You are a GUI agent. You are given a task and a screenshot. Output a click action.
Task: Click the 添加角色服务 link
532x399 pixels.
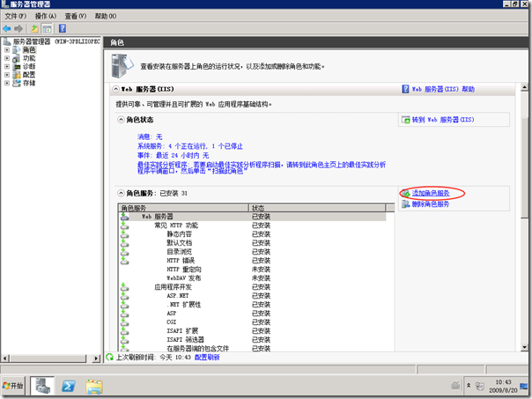431,193
